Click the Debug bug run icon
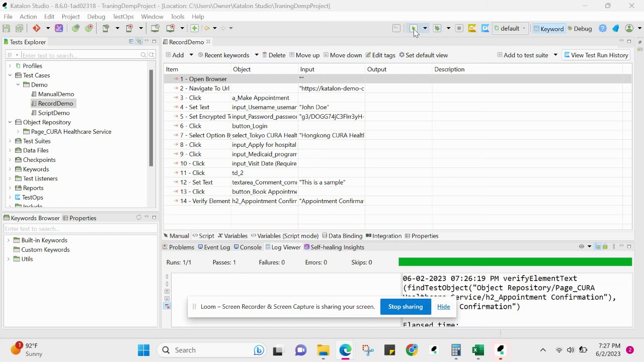644x362 pixels. [437, 29]
